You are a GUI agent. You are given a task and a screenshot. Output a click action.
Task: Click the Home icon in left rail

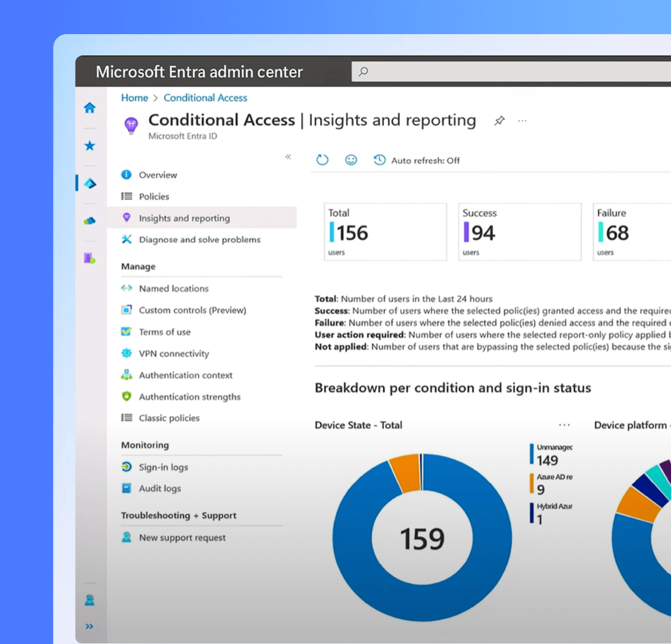(x=90, y=108)
